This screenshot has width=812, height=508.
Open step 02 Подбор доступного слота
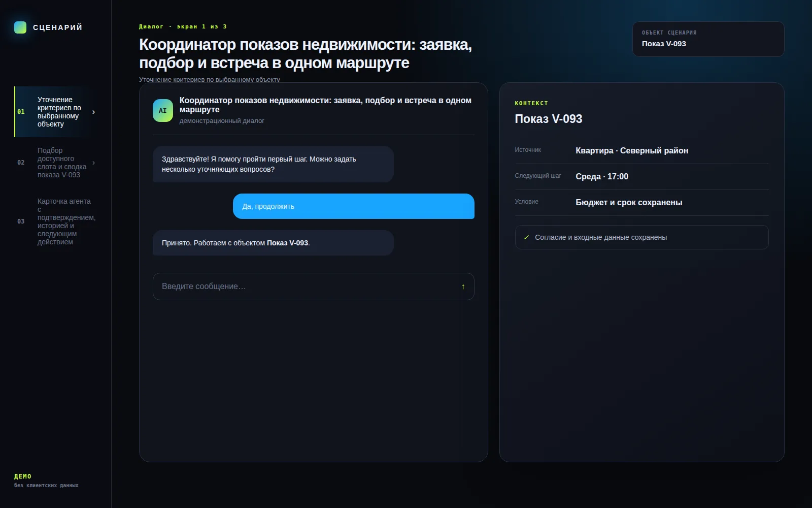pyautogui.click(x=55, y=163)
